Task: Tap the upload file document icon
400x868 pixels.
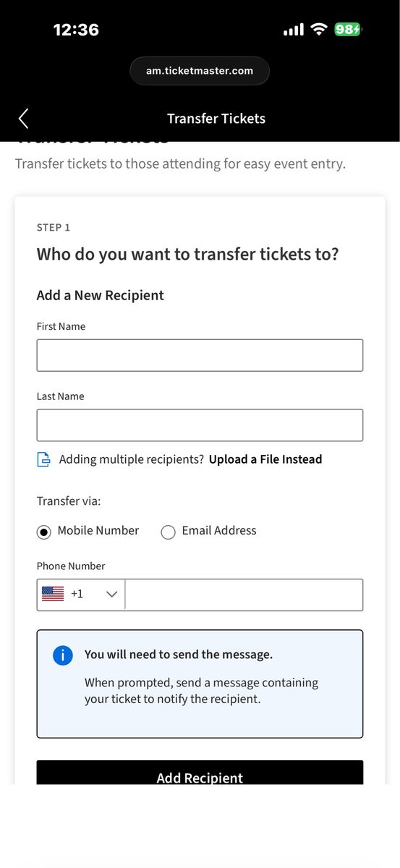Action: 44,459
